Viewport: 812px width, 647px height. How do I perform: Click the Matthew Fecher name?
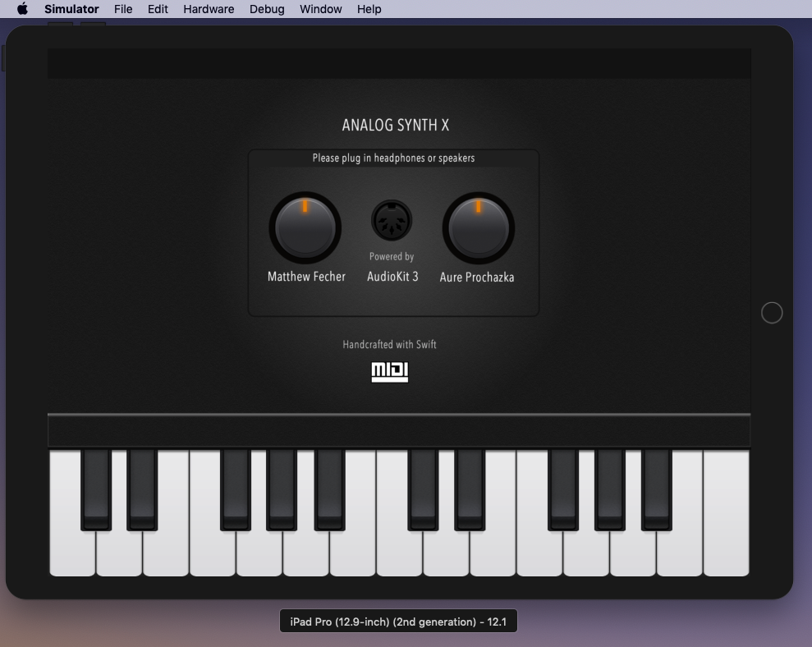click(306, 277)
